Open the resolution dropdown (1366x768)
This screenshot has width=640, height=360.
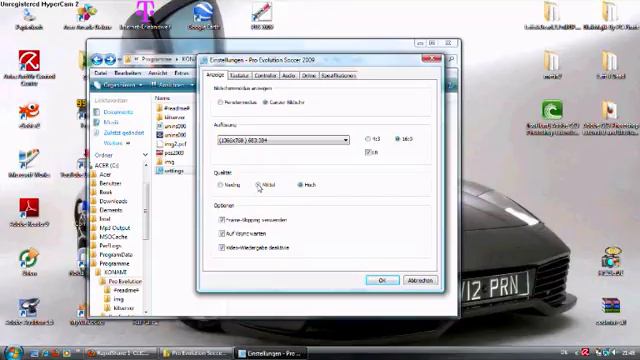(x=283, y=140)
